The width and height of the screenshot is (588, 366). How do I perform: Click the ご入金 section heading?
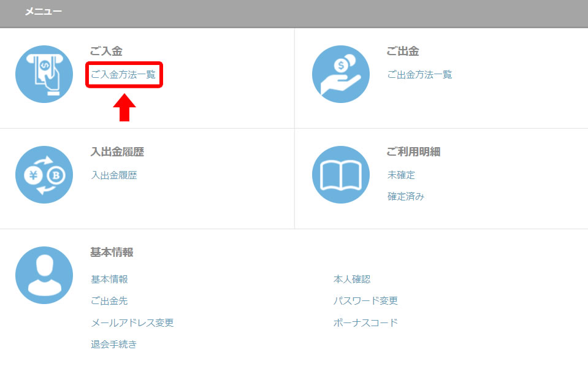tap(107, 51)
